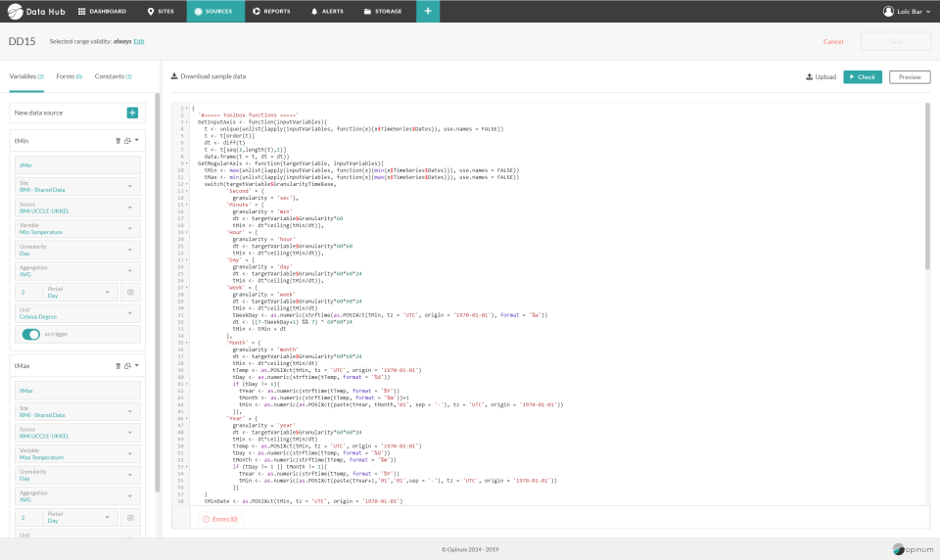Open the Alerts navigation item
This screenshot has height=560, width=940.
pyautogui.click(x=327, y=12)
